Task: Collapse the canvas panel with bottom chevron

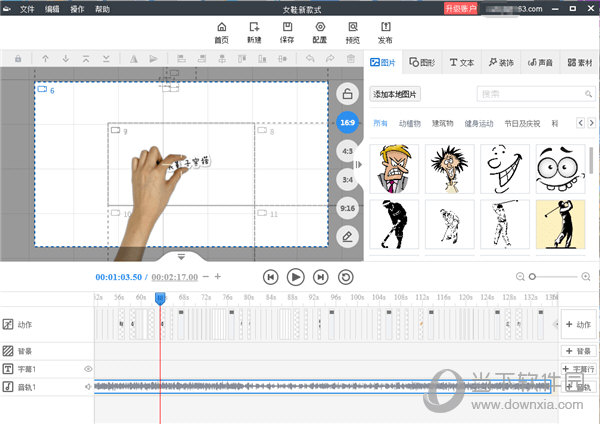Action: point(180,257)
